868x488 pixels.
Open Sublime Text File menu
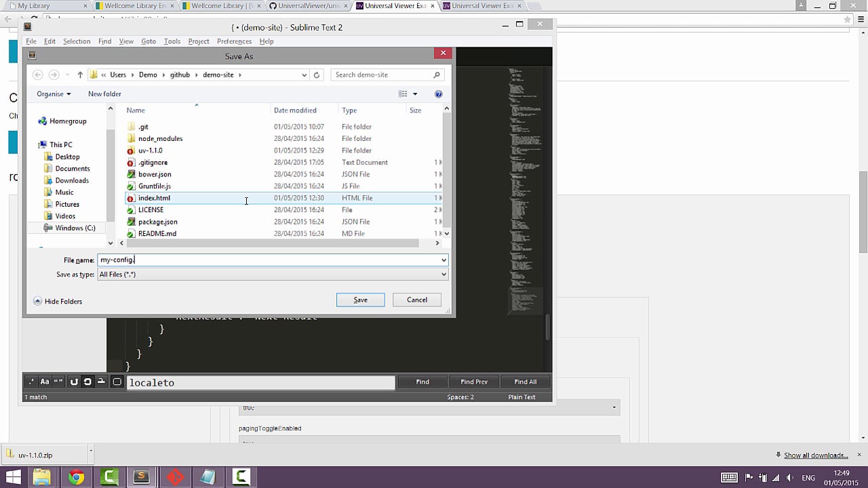tap(31, 41)
